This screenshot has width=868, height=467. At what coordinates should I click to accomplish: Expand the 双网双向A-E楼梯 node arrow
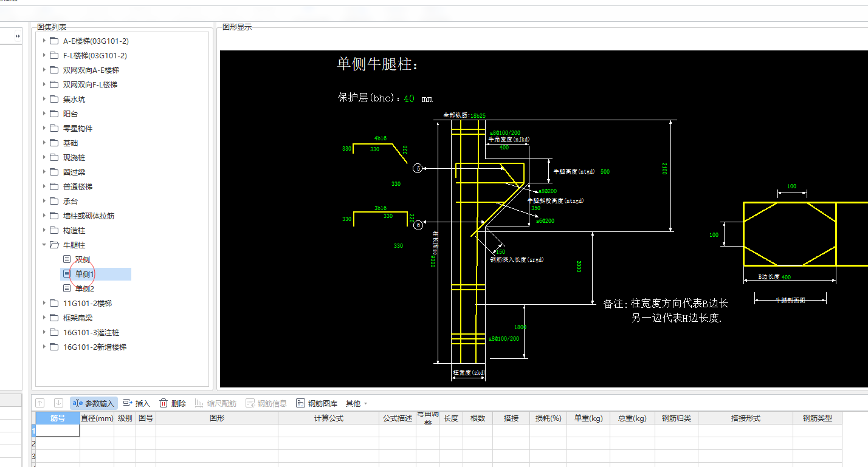[44, 70]
